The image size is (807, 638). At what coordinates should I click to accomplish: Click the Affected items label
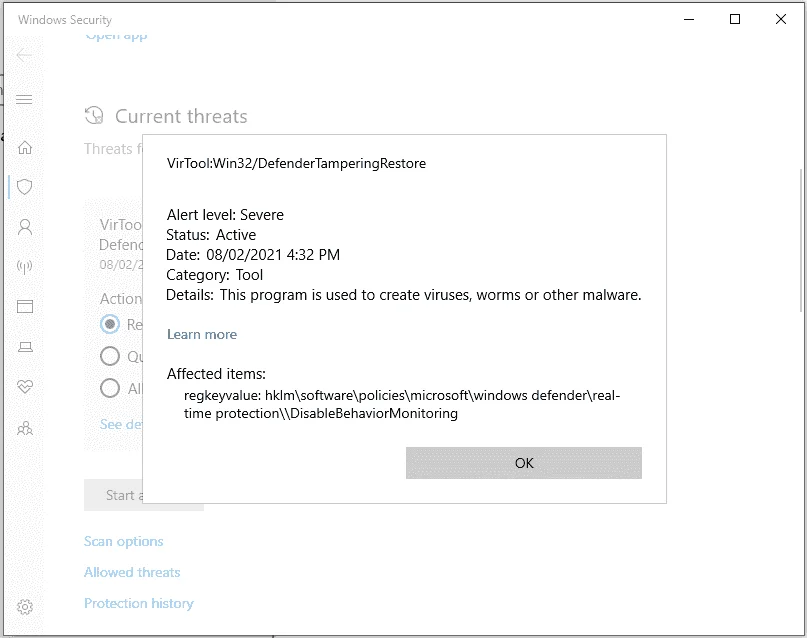point(216,374)
